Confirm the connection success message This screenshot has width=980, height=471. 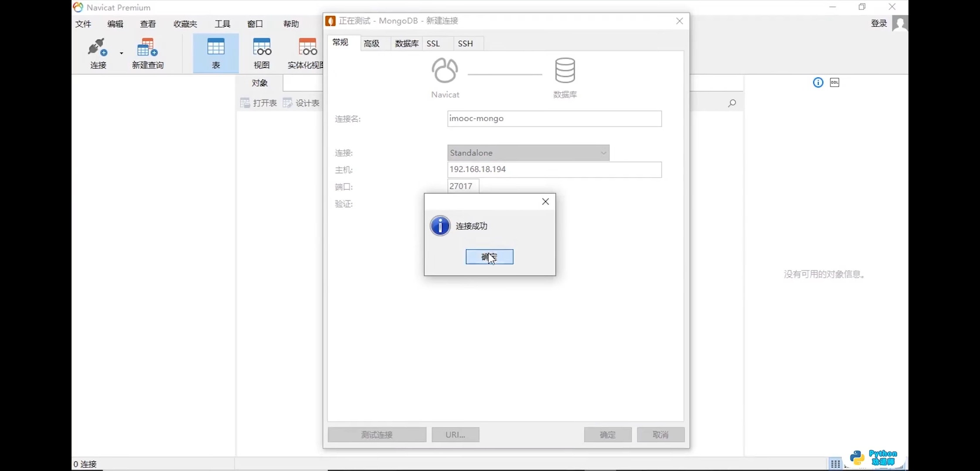click(489, 257)
